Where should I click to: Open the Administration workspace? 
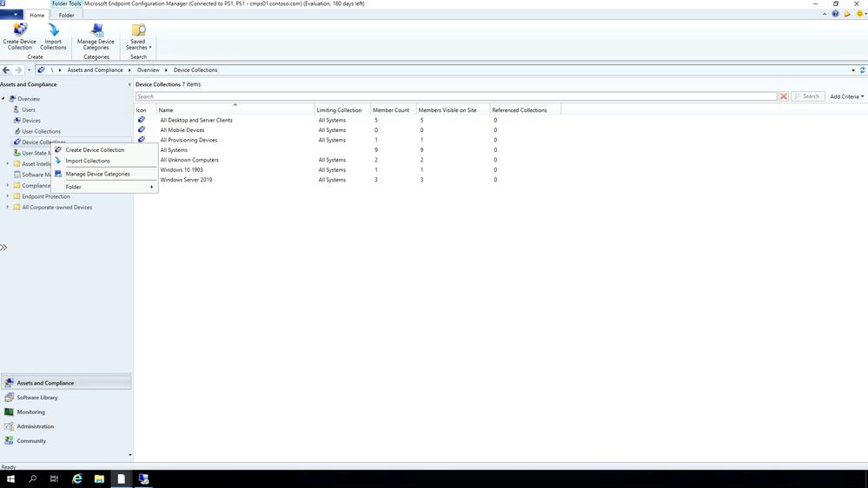coord(66,426)
